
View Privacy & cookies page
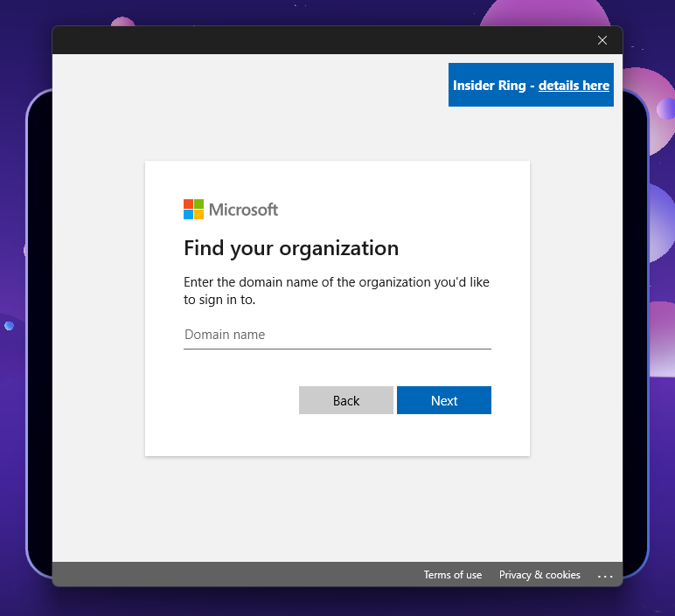pyautogui.click(x=539, y=575)
